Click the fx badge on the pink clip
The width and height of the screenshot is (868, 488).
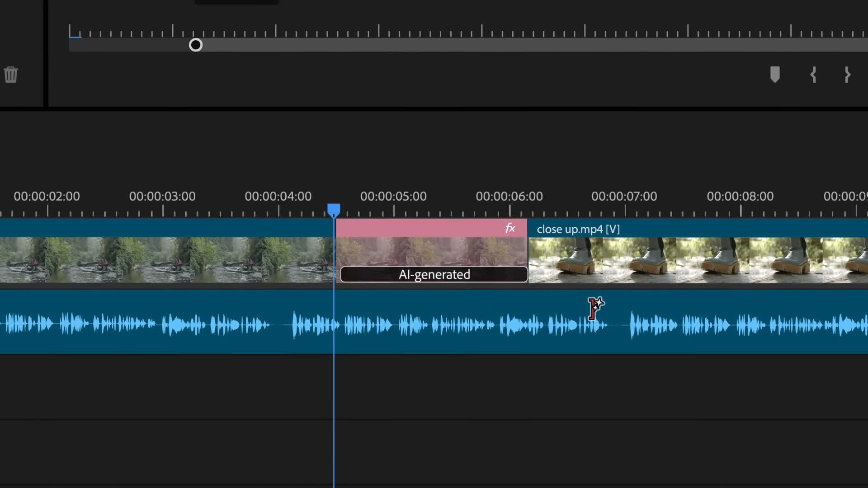(x=510, y=229)
